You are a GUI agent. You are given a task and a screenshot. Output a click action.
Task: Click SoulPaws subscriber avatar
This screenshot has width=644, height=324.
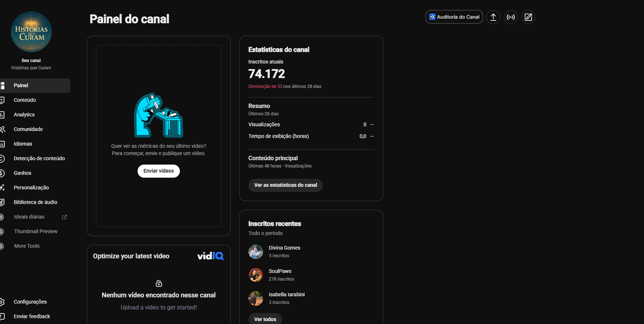click(256, 275)
